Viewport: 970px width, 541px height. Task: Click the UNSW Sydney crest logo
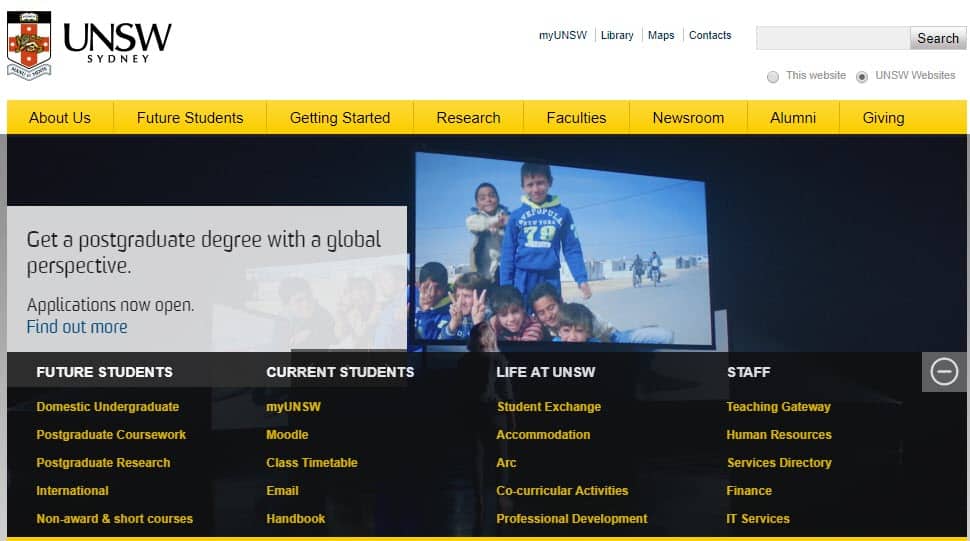coord(28,45)
